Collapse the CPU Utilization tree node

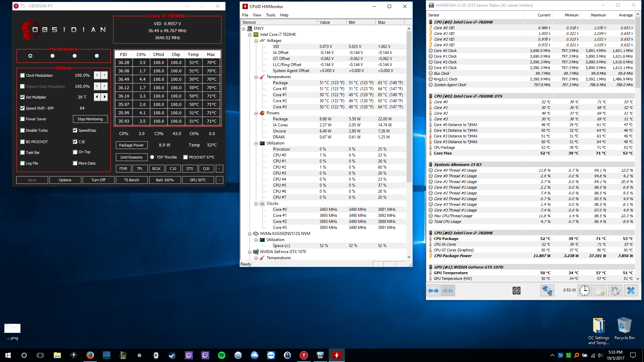point(256,143)
